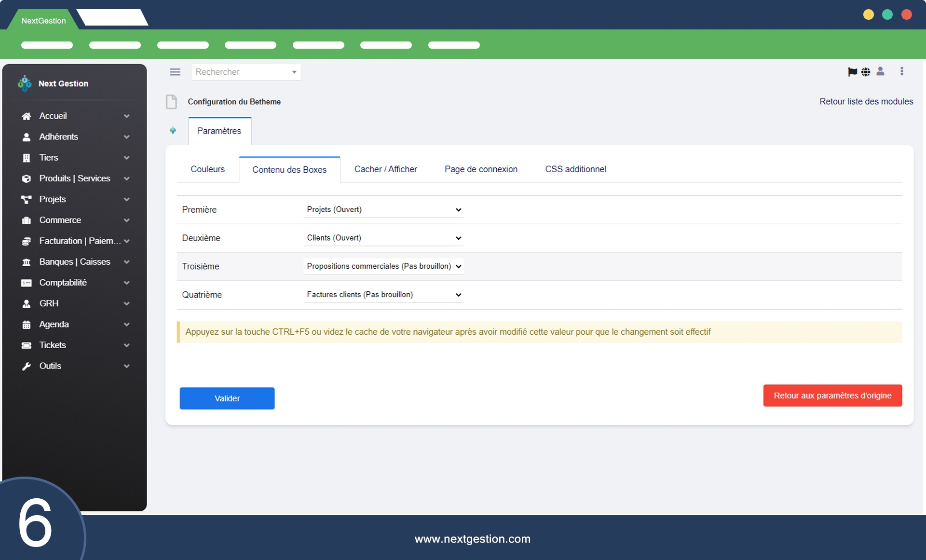
Task: Click the globe icon in header
Action: point(866,72)
